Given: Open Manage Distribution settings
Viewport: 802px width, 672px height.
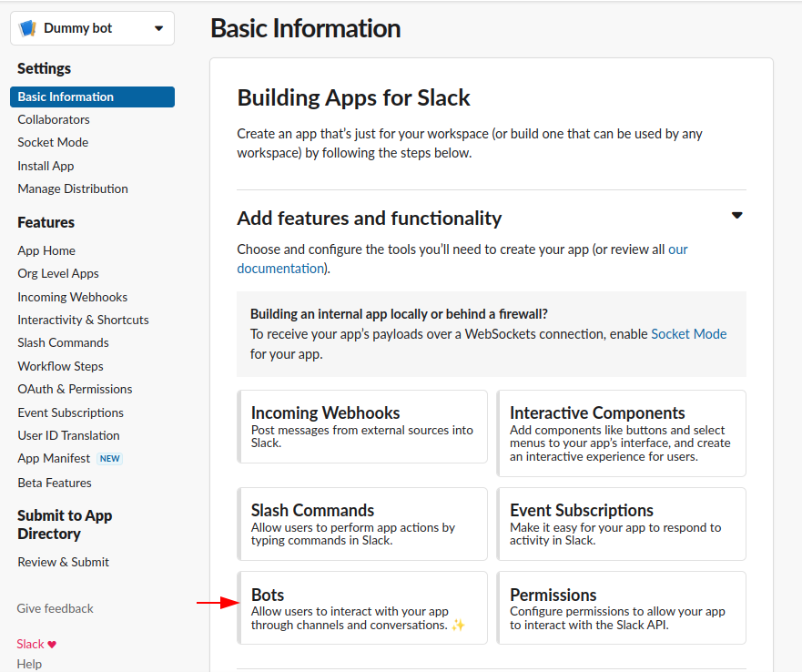Looking at the screenshot, I should (x=73, y=188).
